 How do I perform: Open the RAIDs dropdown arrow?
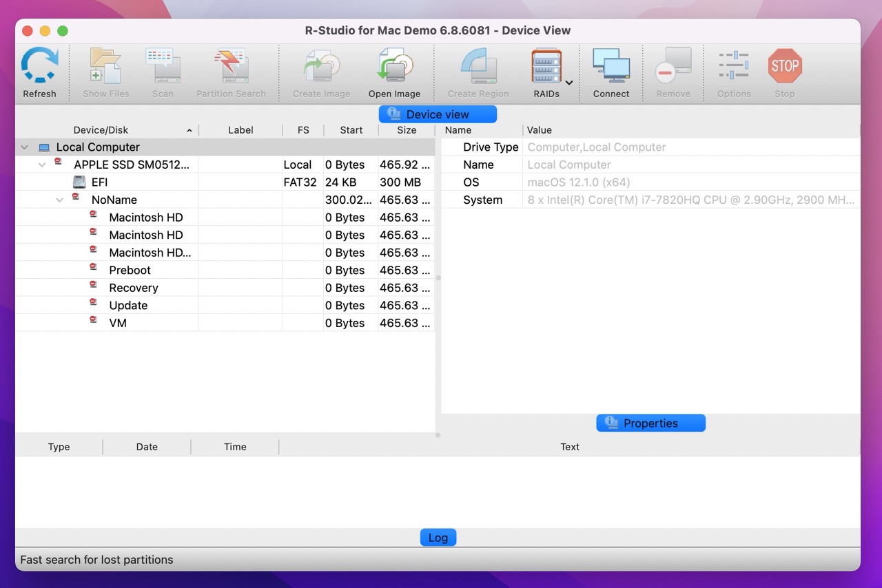569,83
